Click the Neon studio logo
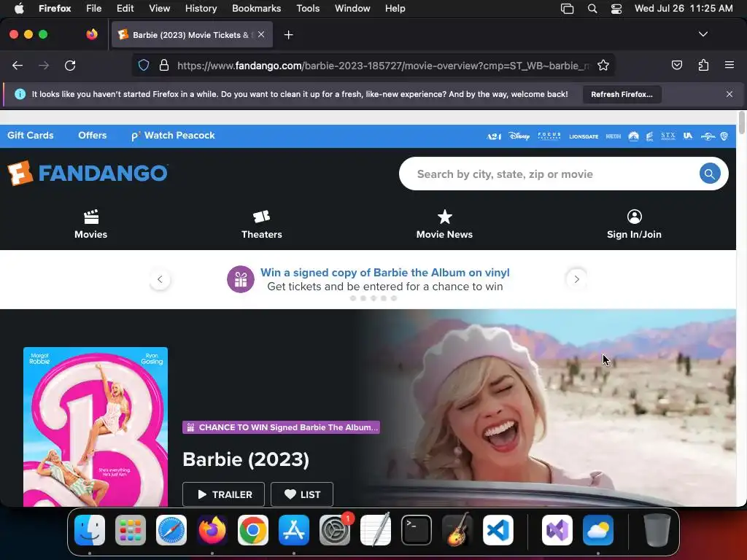747x560 pixels. [x=613, y=136]
